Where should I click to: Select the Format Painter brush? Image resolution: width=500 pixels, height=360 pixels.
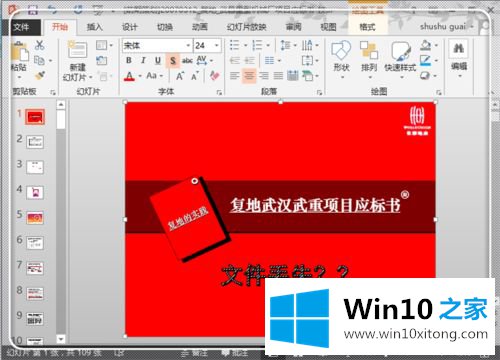pyautogui.click(x=40, y=76)
